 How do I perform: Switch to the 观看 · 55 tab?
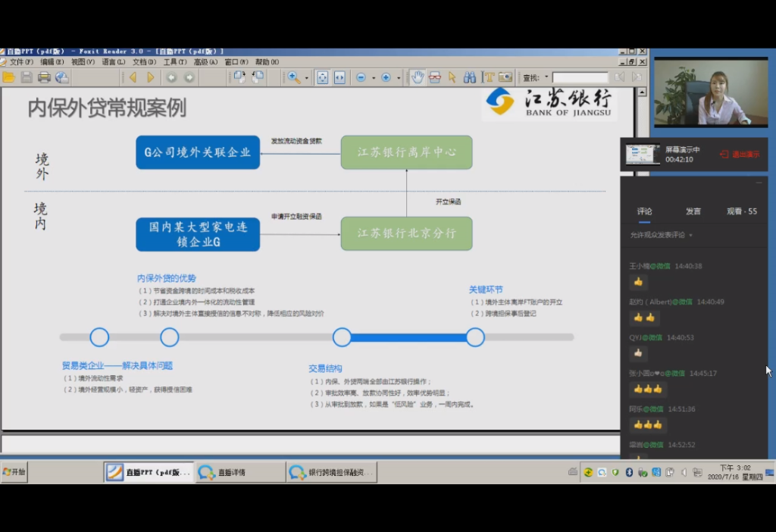pyautogui.click(x=741, y=211)
